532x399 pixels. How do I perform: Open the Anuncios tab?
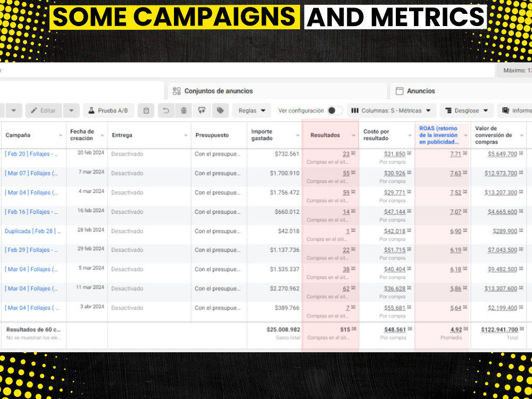pyautogui.click(x=461, y=91)
